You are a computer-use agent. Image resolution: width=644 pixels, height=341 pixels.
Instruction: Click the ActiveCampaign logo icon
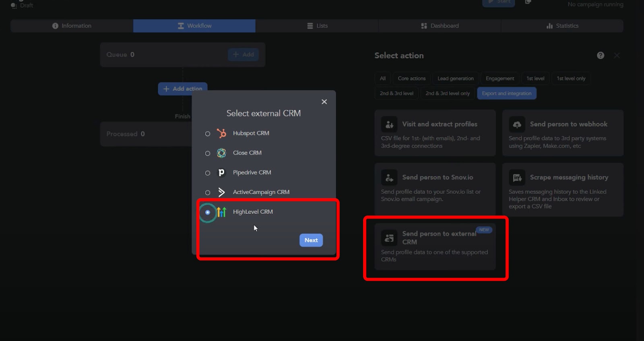click(x=221, y=192)
